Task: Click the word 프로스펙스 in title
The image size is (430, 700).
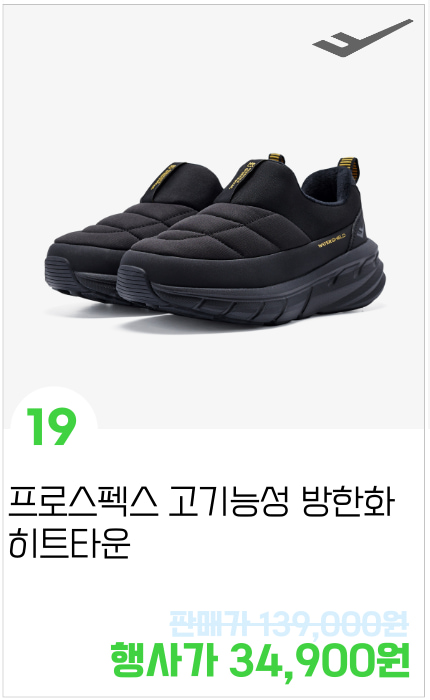Action: 83,503
